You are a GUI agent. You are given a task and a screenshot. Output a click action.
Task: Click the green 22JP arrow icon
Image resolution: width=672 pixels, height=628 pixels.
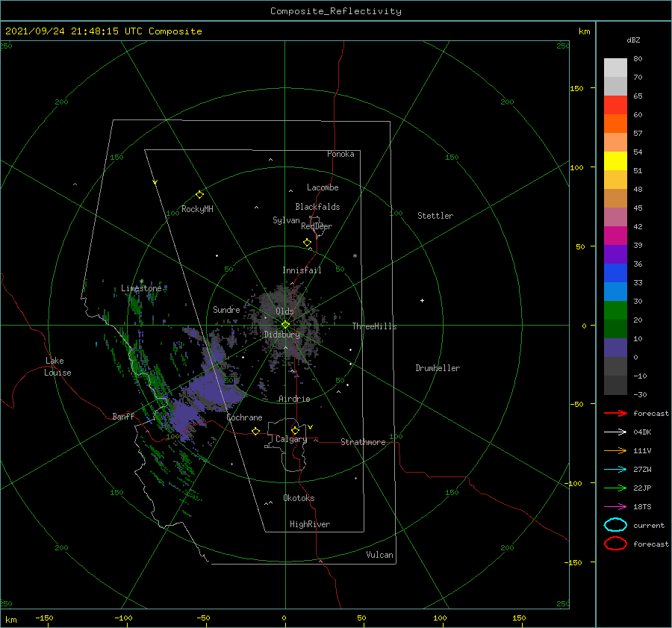pos(615,488)
